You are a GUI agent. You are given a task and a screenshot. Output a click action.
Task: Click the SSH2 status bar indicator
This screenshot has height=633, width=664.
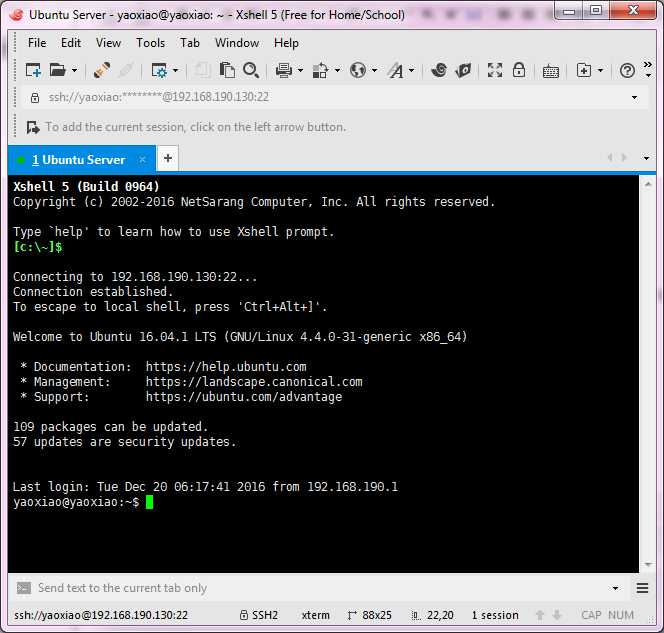[x=259, y=615]
